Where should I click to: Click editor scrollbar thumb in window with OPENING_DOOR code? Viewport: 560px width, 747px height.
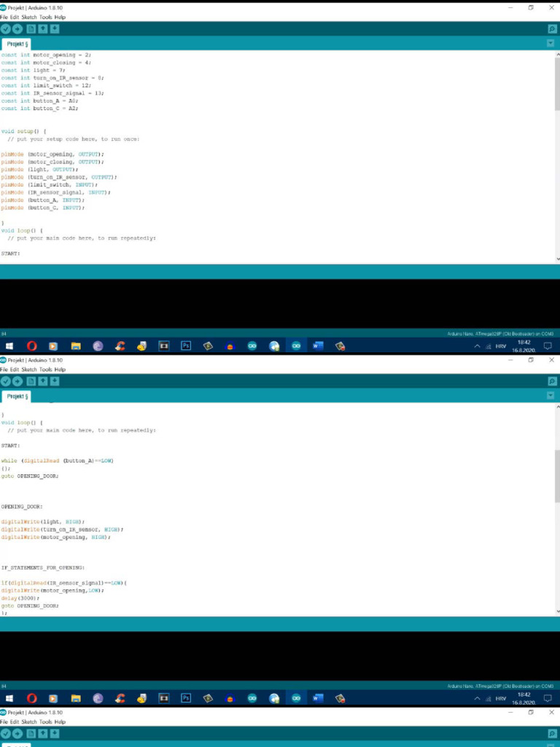[x=557, y=476]
